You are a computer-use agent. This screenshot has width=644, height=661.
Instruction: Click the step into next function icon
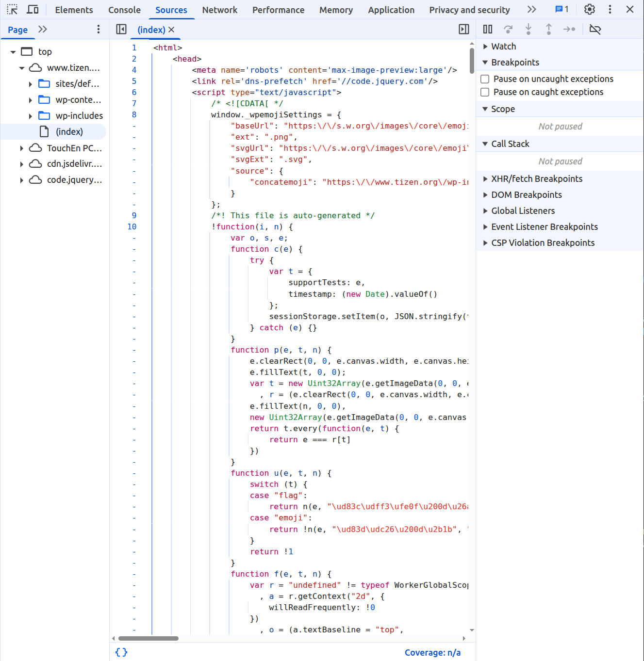528,30
